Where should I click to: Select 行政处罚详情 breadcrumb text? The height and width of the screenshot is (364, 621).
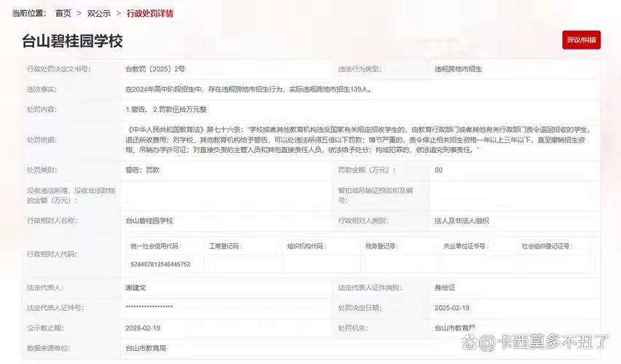coord(149,13)
